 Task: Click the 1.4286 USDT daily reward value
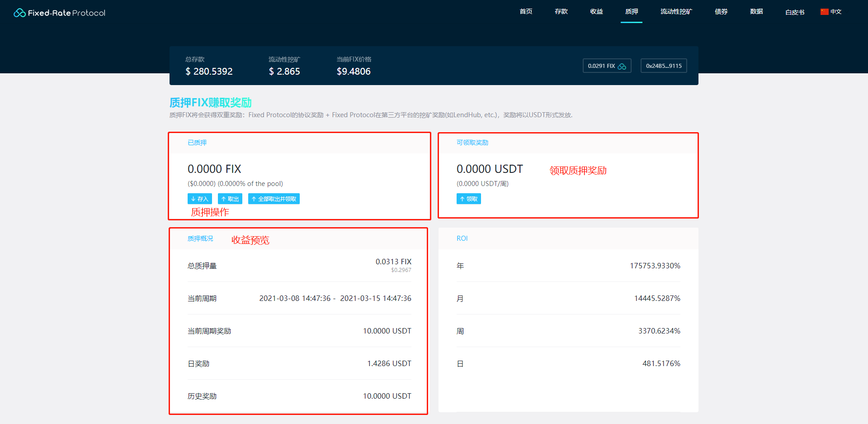click(x=389, y=363)
